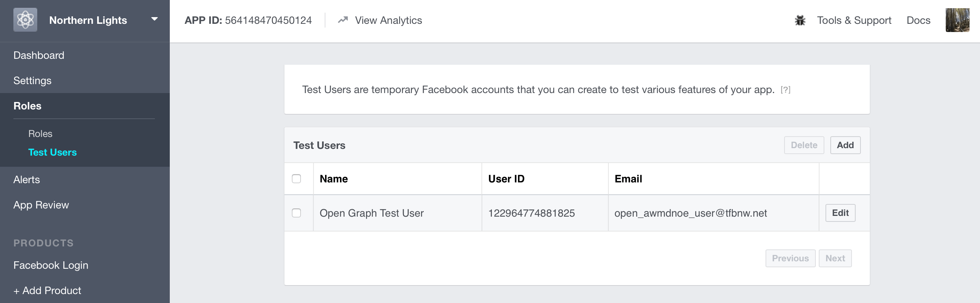Select the Roles sub-item under Roles
The height and width of the screenshot is (303, 980).
pos(40,134)
